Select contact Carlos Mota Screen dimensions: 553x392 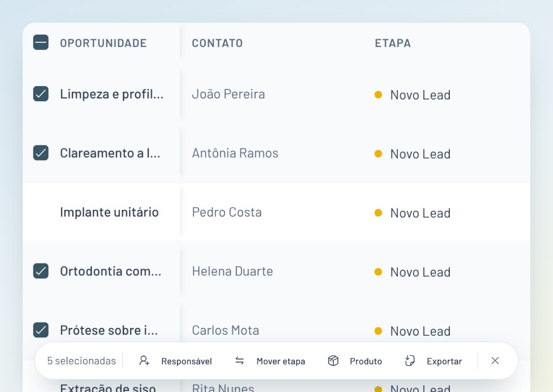tap(226, 330)
